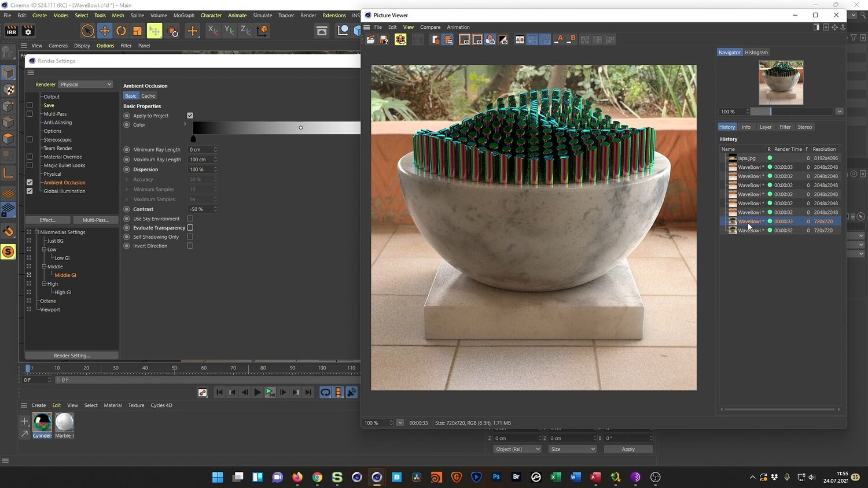Open Excel from taskbar
868x488 pixels.
point(556,477)
